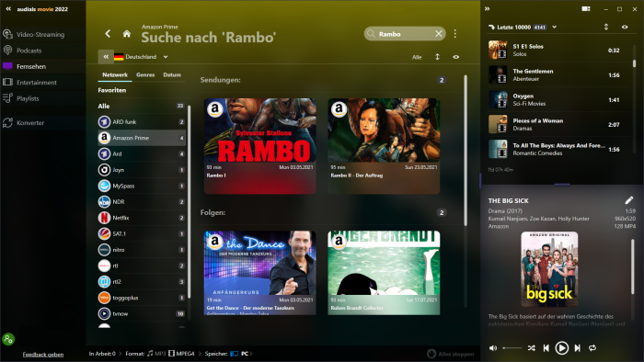Go to home view
Screen dimensions: 644x362
coord(127,34)
